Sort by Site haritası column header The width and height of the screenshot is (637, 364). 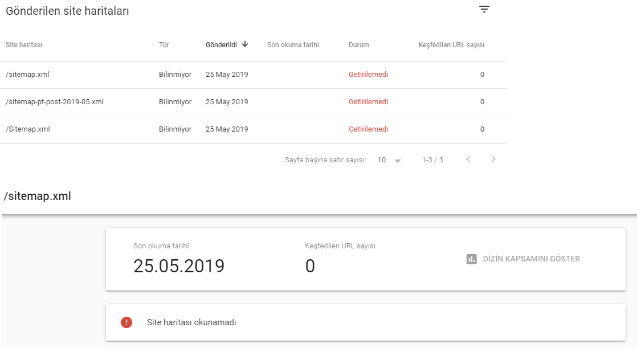pos(24,44)
